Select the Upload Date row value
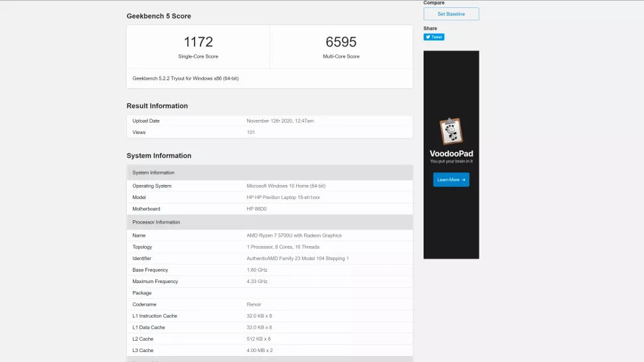 click(x=280, y=121)
